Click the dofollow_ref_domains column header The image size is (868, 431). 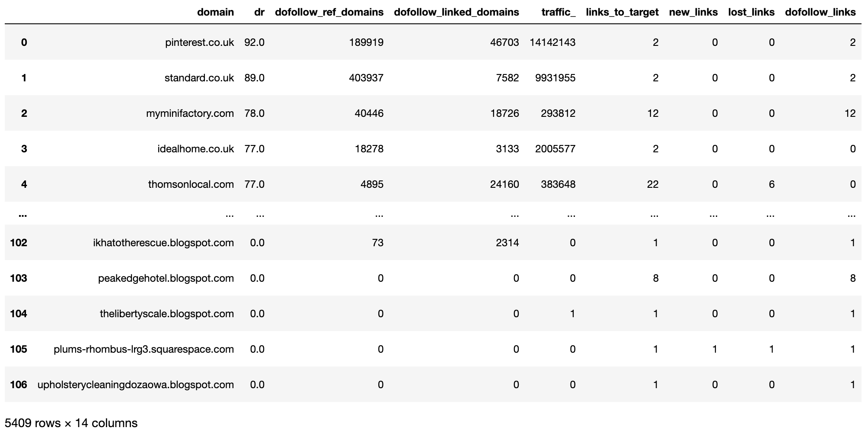click(327, 12)
